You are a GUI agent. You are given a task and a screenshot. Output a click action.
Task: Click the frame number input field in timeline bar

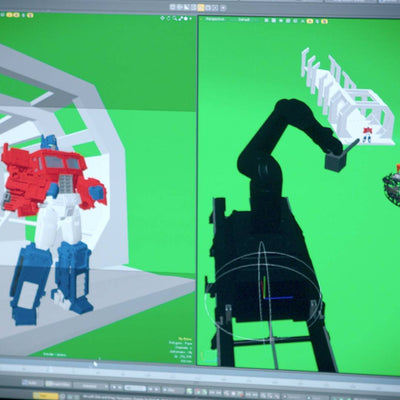click(135, 388)
